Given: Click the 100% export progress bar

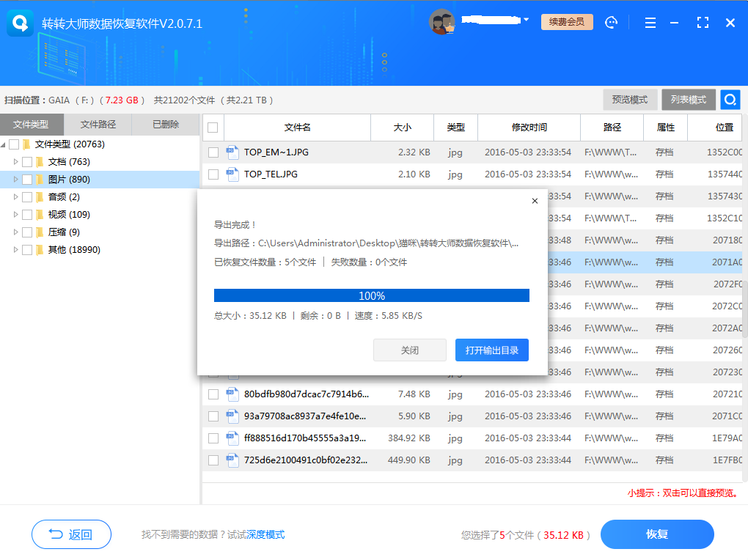Looking at the screenshot, I should tap(372, 295).
